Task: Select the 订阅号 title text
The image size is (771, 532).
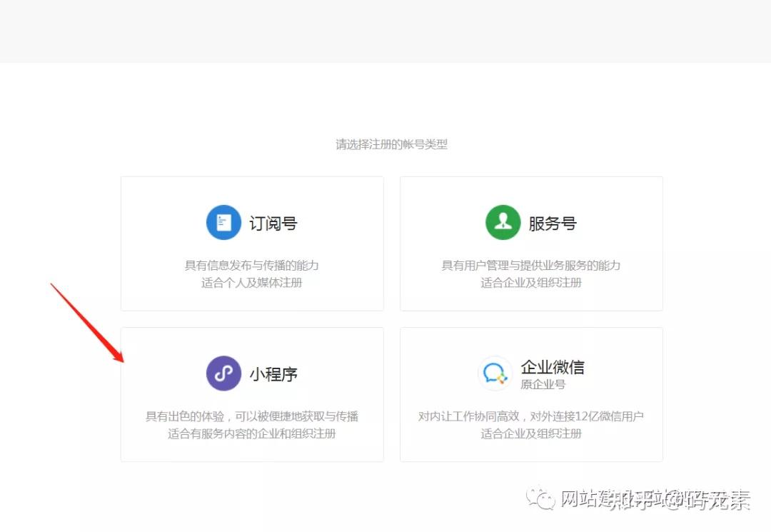Action: 273,224
